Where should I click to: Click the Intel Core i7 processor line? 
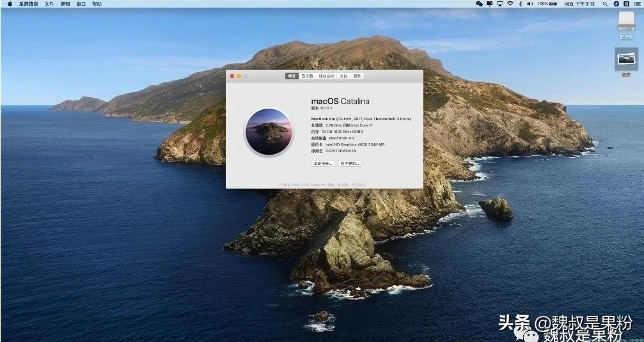[x=342, y=125]
